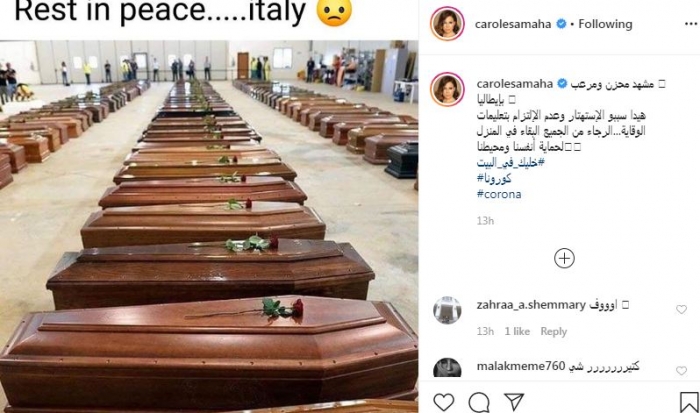Reply to zahraa_a.shemmary's comment
Image resolution: width=700 pixels, height=413 pixels.
(554, 331)
